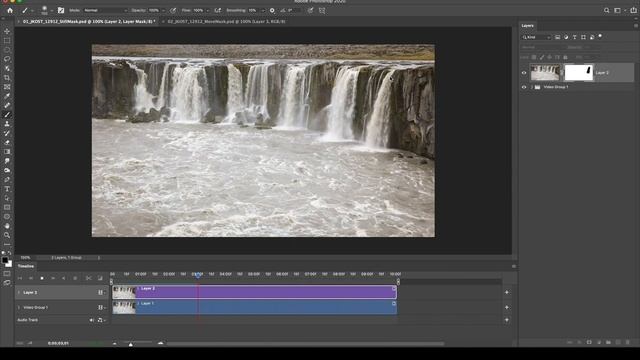Hide Video Group 1 using its eye icon
The height and width of the screenshot is (360, 640).
(x=524, y=87)
